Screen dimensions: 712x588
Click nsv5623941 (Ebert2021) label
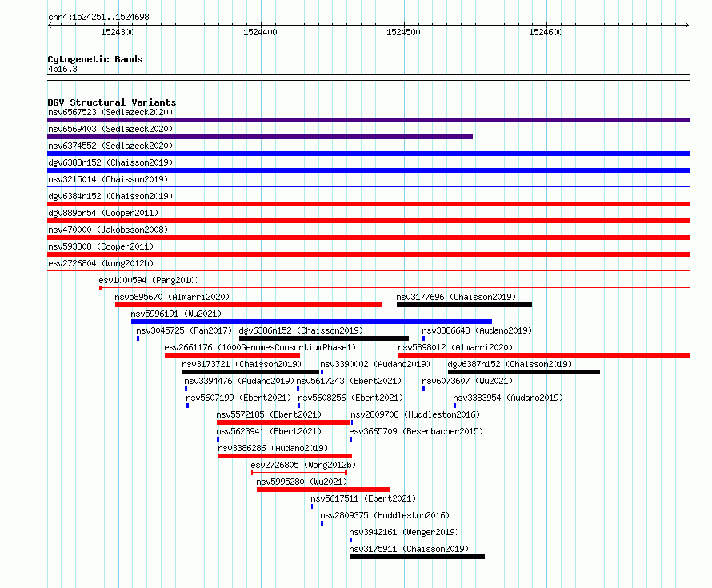[269, 431]
